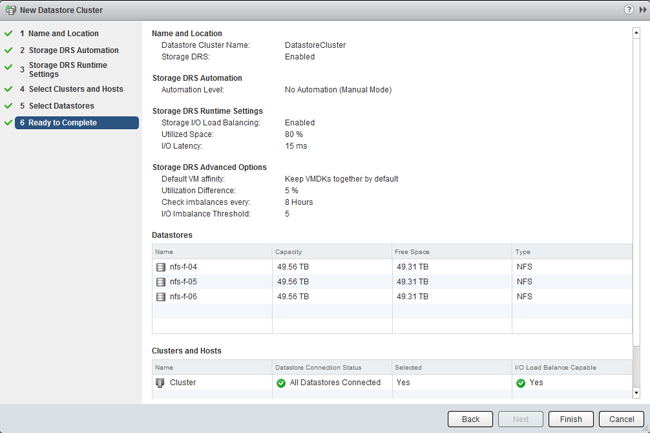650x433 pixels.
Task: Click the help question mark icon
Action: (628, 9)
